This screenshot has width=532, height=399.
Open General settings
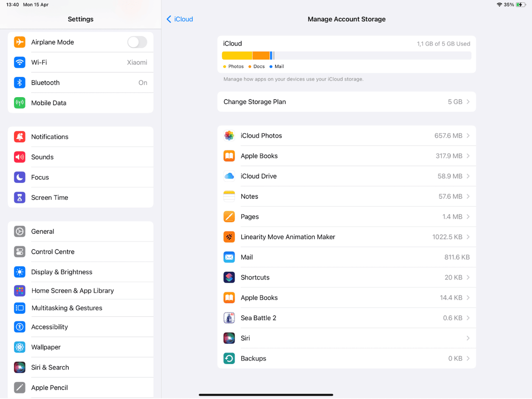pos(80,231)
